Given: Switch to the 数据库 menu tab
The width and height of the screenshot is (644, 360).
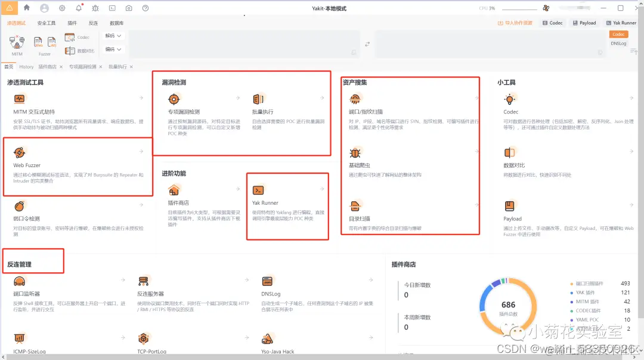Looking at the screenshot, I should 117,23.
